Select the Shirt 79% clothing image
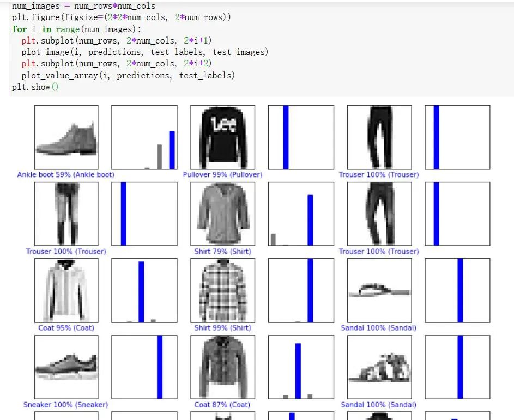The image size is (514, 420). [x=222, y=214]
